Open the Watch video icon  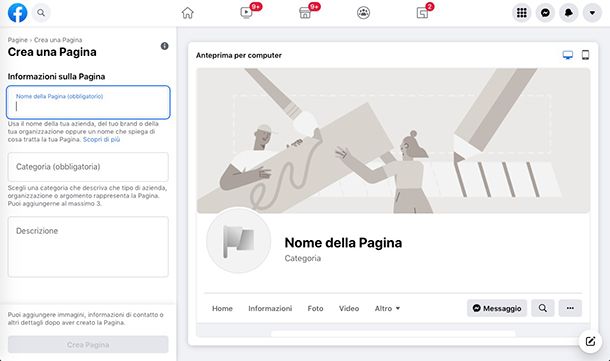click(x=246, y=13)
